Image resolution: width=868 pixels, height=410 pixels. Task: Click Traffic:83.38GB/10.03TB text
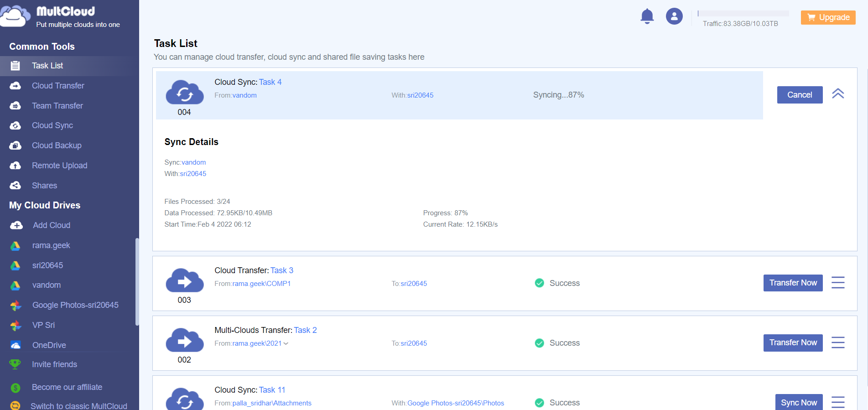740,24
